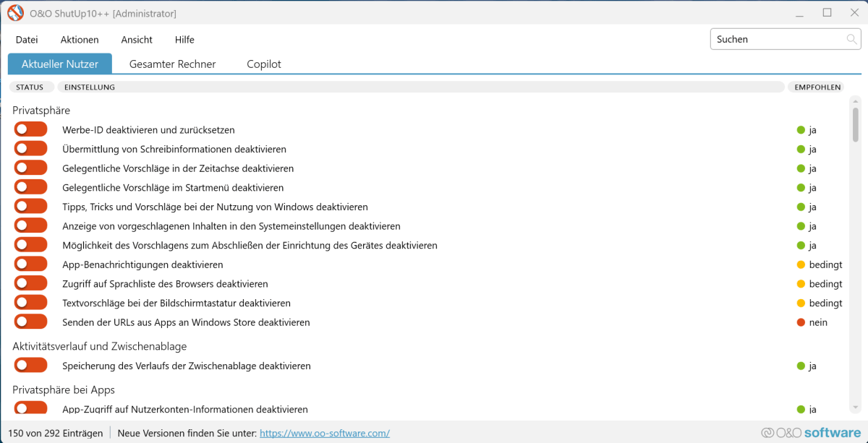Image resolution: width=868 pixels, height=443 pixels.
Task: Toggle Anzeige von vorgeschlagenen Inhalten switch
Action: (30, 225)
